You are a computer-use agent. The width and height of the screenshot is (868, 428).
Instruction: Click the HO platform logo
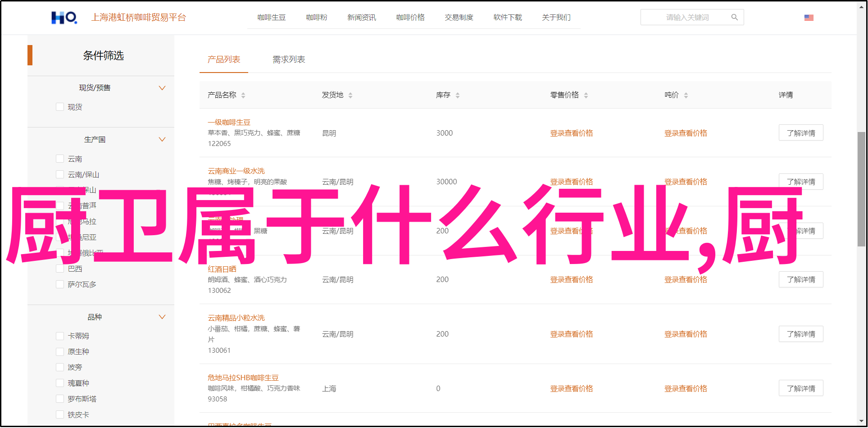tap(64, 18)
